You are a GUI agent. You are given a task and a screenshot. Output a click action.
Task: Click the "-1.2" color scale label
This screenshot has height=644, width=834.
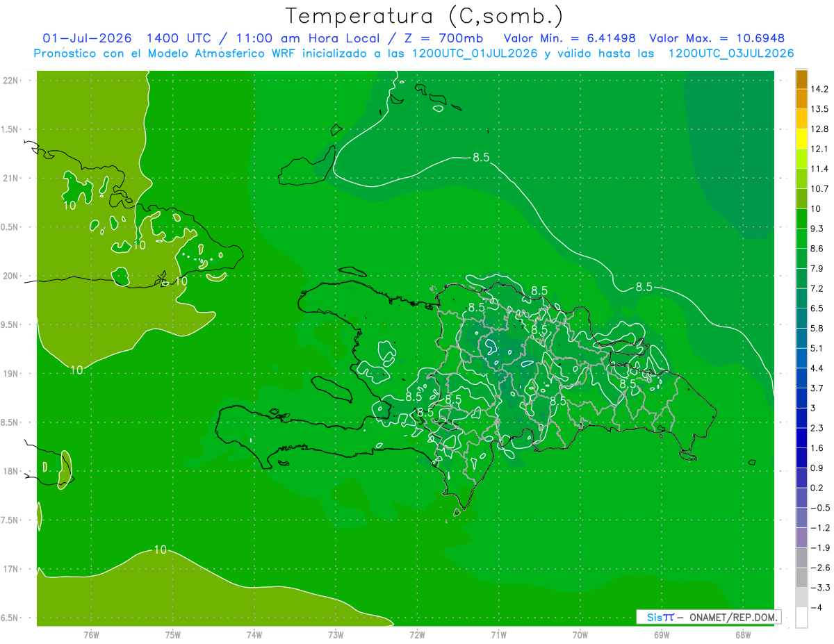click(x=821, y=528)
